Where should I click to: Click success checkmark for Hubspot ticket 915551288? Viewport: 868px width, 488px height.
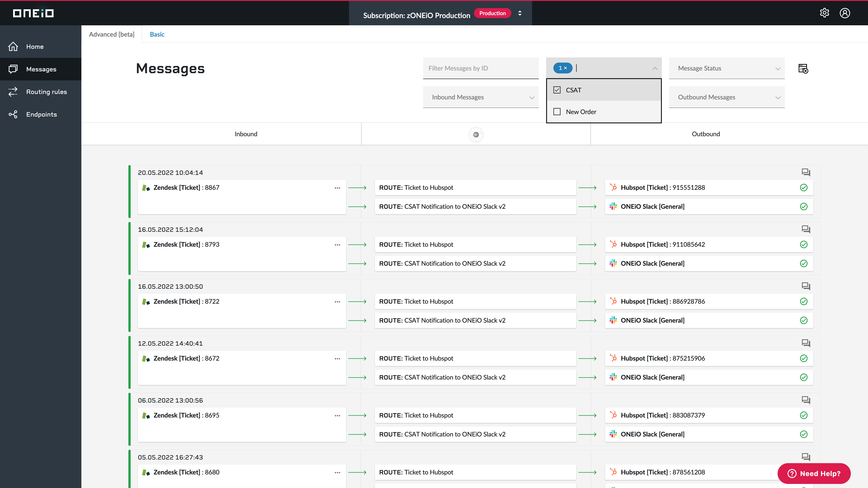point(804,188)
